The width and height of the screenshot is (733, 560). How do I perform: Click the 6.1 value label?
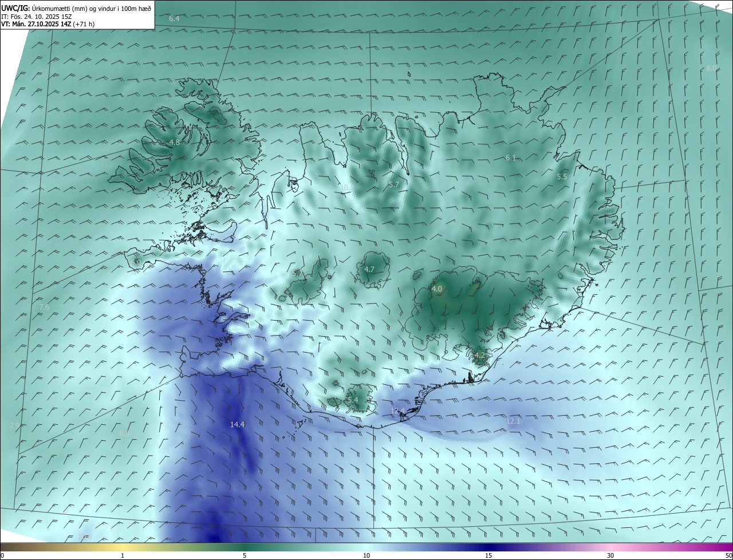(x=511, y=157)
